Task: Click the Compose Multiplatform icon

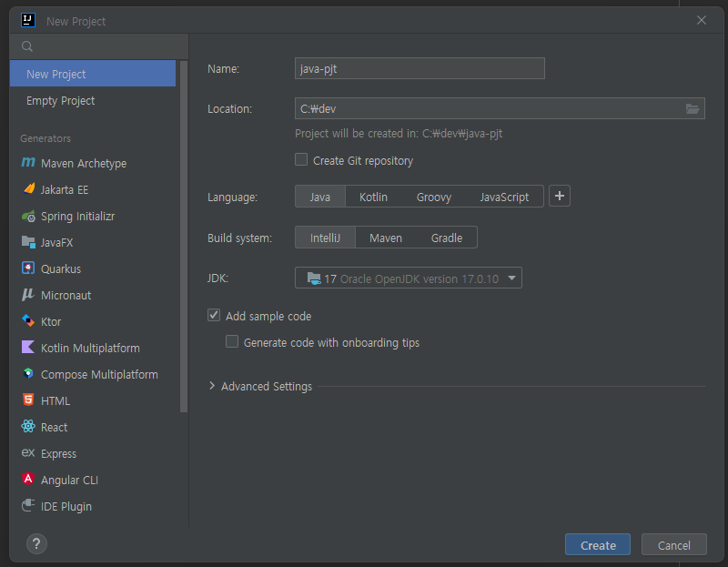Action: tap(28, 373)
